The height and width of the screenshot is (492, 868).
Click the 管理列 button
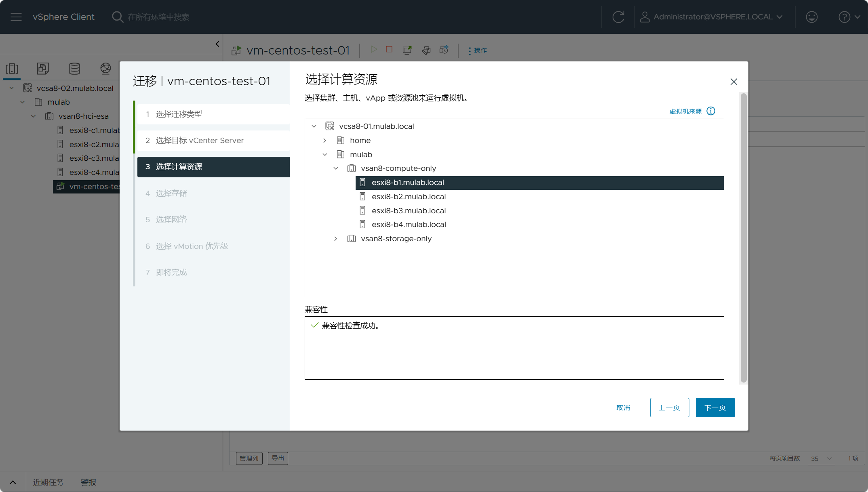coord(249,458)
